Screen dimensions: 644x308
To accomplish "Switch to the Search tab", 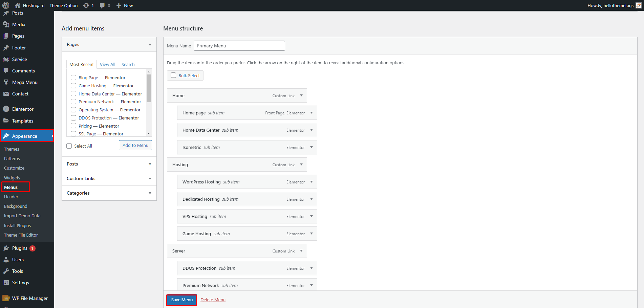I will 128,64.
